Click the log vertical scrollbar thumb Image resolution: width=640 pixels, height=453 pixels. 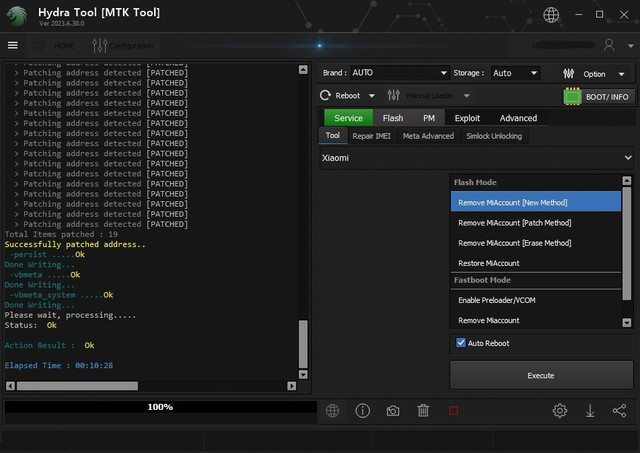pyautogui.click(x=303, y=344)
